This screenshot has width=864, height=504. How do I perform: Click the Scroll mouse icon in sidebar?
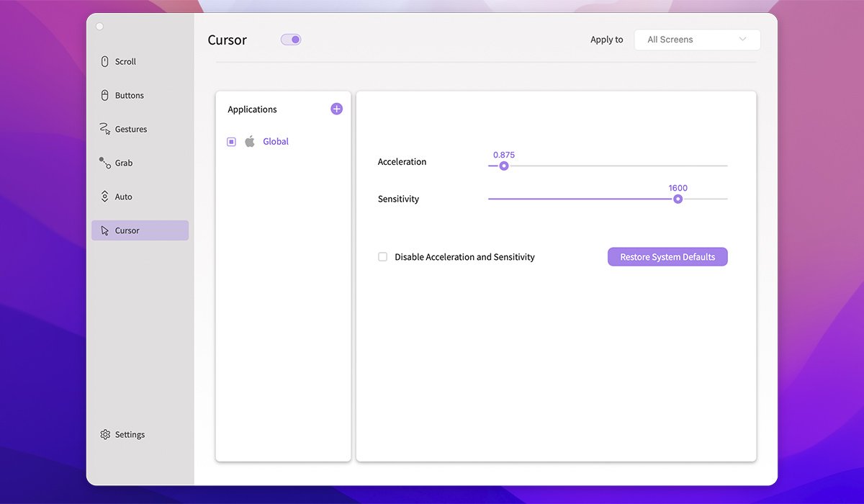tap(105, 62)
